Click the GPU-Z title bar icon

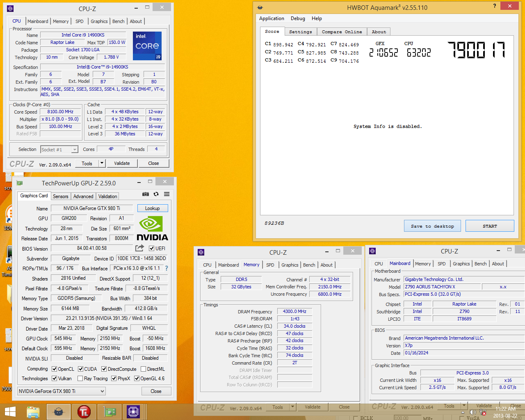coord(20,183)
